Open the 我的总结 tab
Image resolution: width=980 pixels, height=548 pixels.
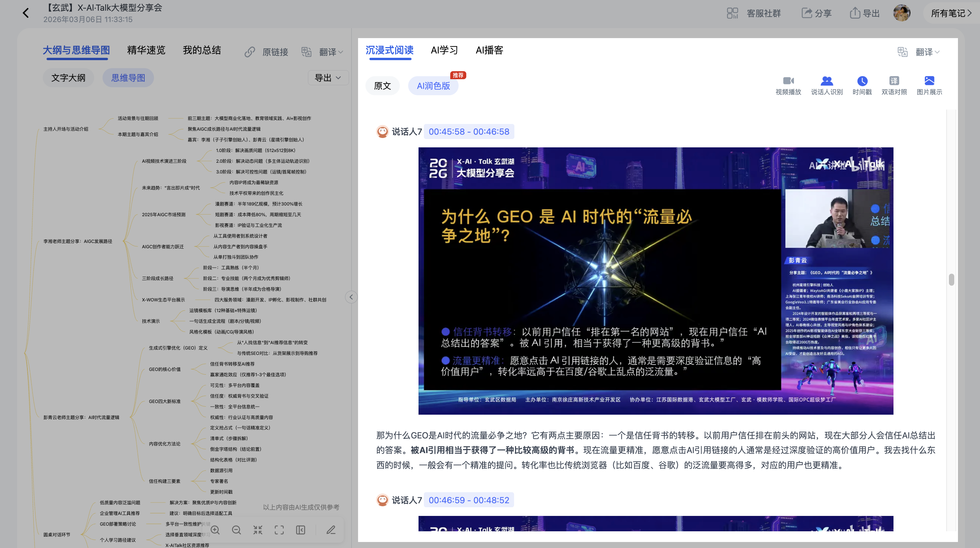click(202, 50)
